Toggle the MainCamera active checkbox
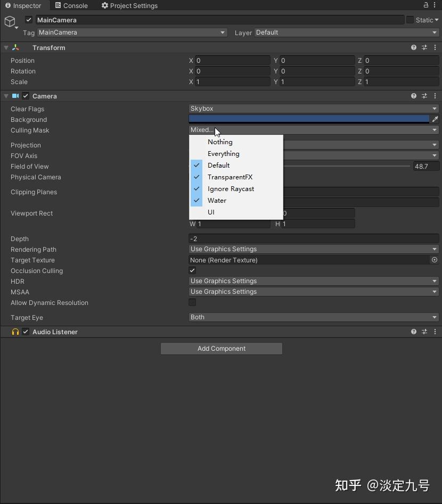 29,20
